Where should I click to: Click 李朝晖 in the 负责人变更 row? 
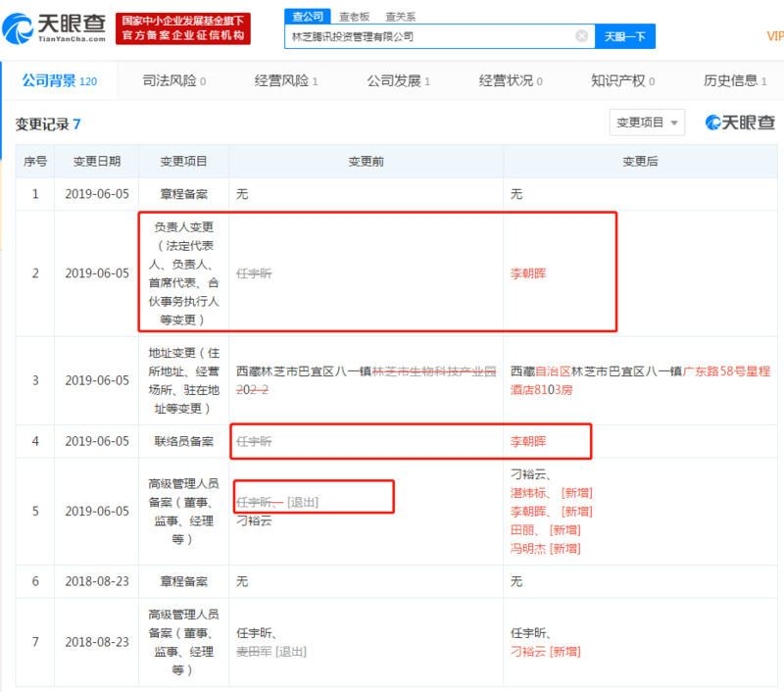click(528, 273)
